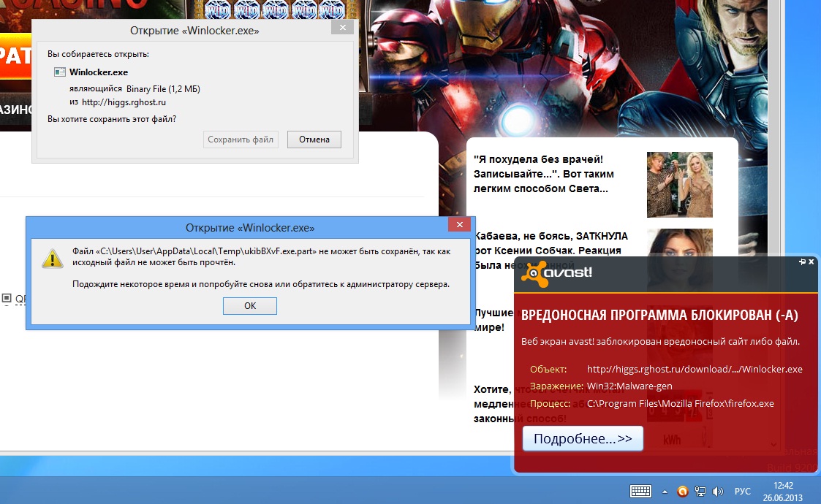The image size is (821, 504).
Task: Click Отмена in the Winlocker.exe download dialog
Action: [314, 140]
